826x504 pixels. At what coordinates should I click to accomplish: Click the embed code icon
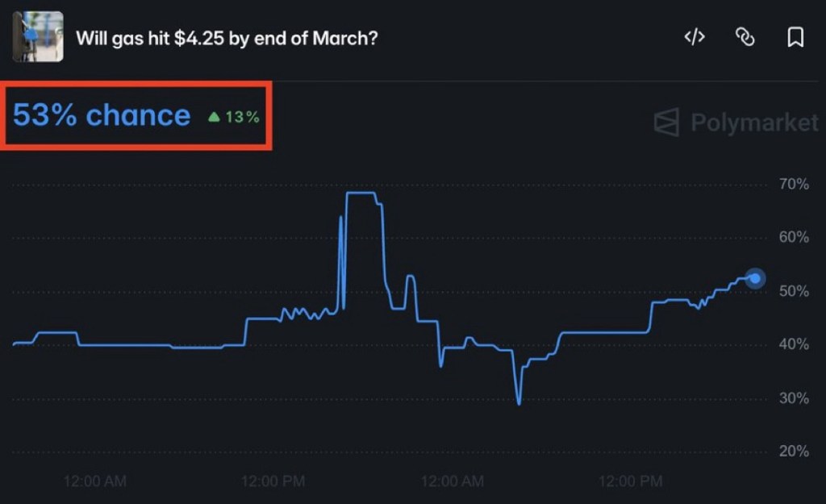tap(695, 37)
